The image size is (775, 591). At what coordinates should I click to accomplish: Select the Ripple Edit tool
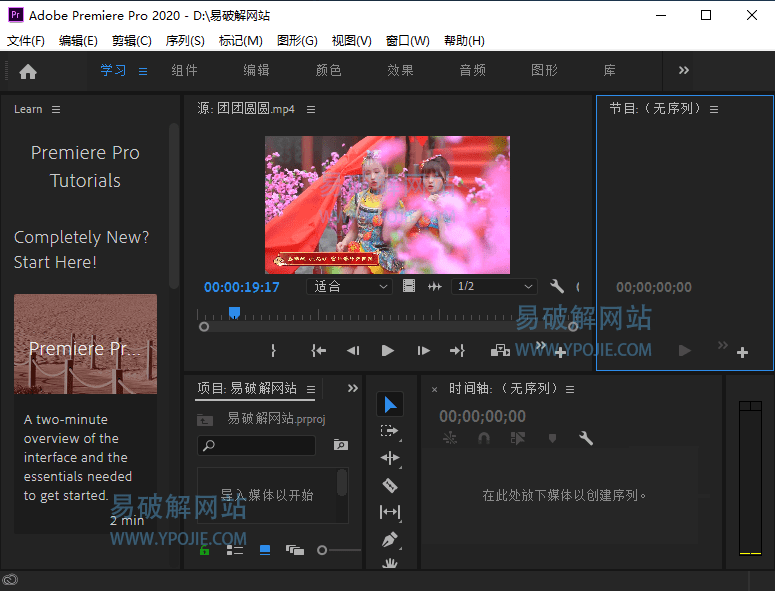(389, 458)
